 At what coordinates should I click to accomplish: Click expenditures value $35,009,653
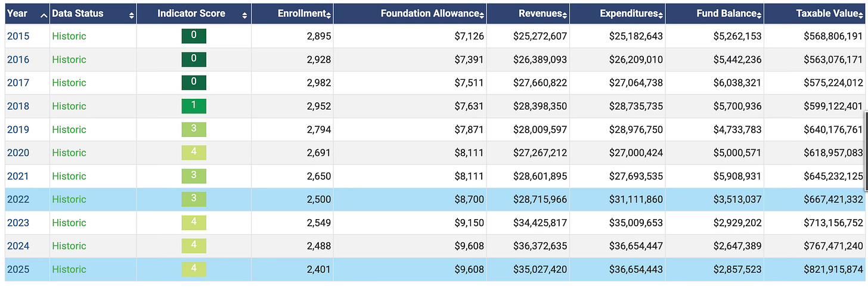pyautogui.click(x=636, y=223)
